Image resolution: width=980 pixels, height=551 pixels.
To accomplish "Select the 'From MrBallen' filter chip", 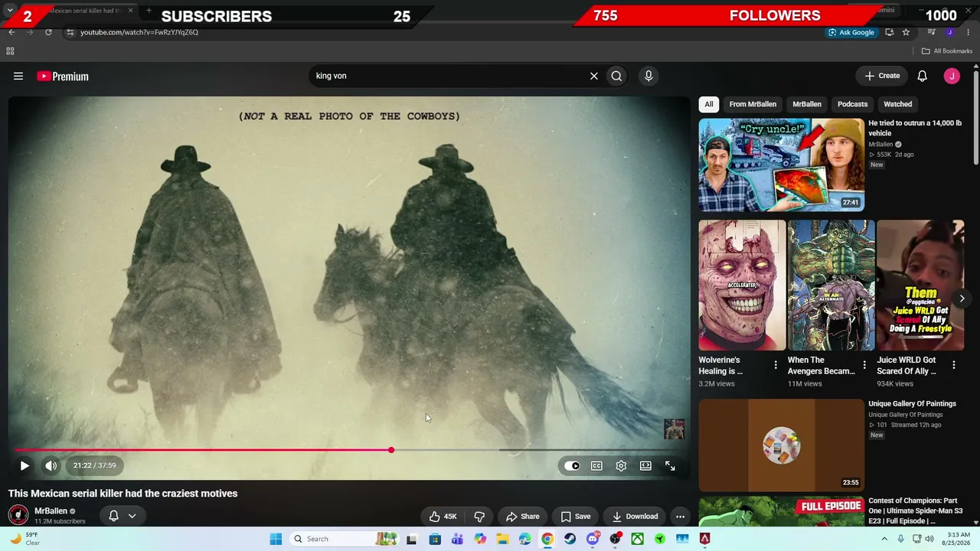I will [753, 104].
